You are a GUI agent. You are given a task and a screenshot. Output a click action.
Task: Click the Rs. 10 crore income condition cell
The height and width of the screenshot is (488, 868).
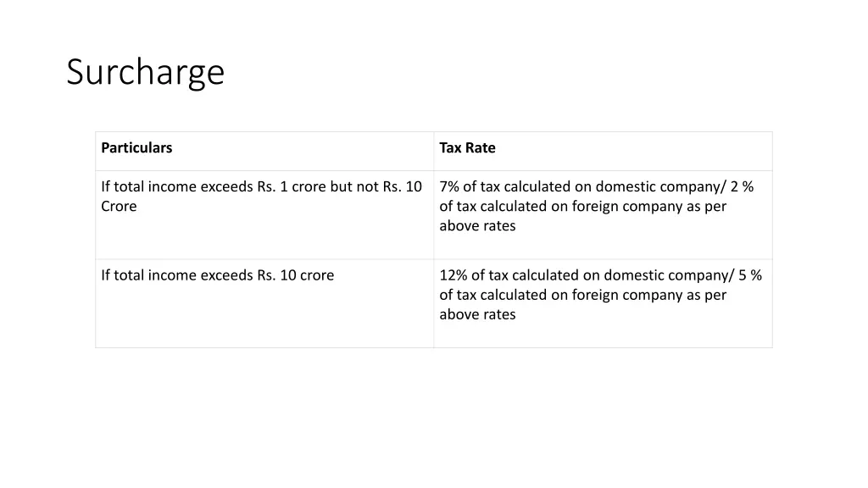[x=264, y=303]
